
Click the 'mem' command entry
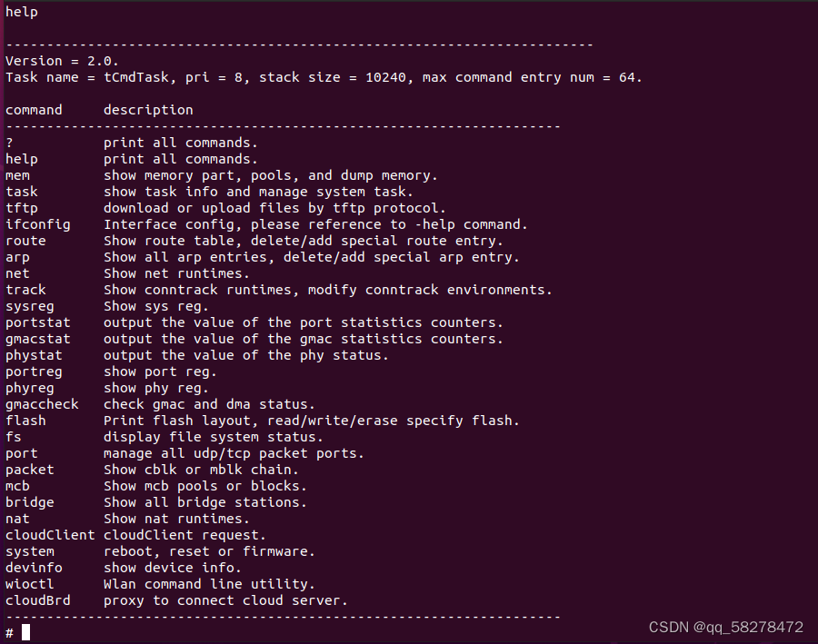coord(17,175)
